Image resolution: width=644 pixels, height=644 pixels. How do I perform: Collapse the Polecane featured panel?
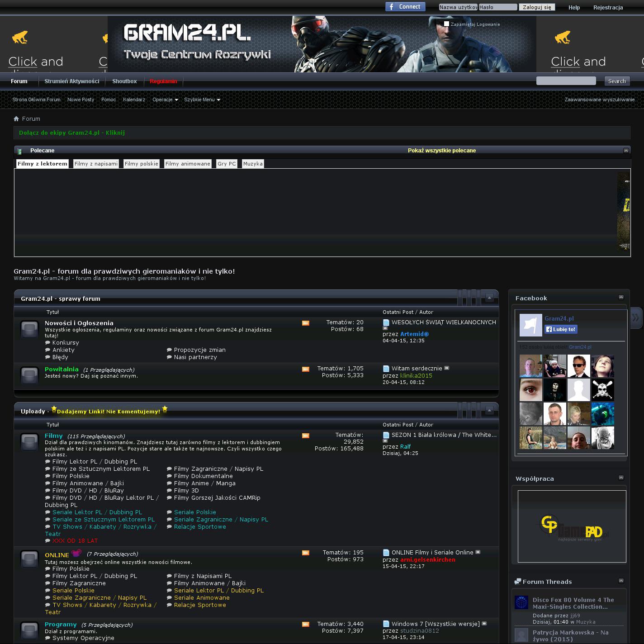(x=626, y=151)
